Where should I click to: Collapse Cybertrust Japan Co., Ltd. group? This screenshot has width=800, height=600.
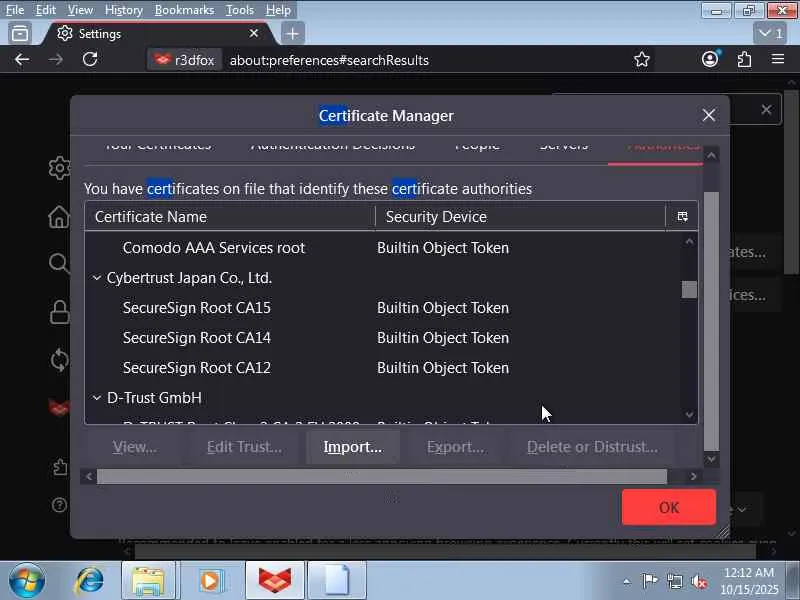(x=96, y=278)
